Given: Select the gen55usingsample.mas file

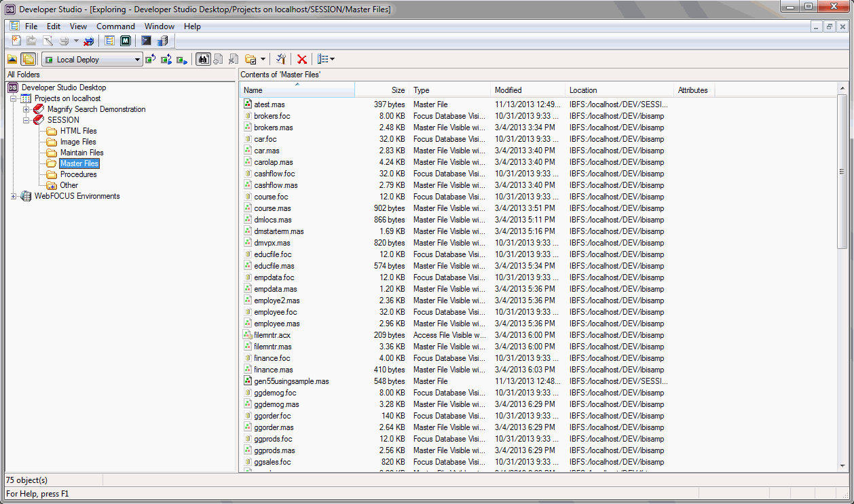Looking at the screenshot, I should 291,381.
